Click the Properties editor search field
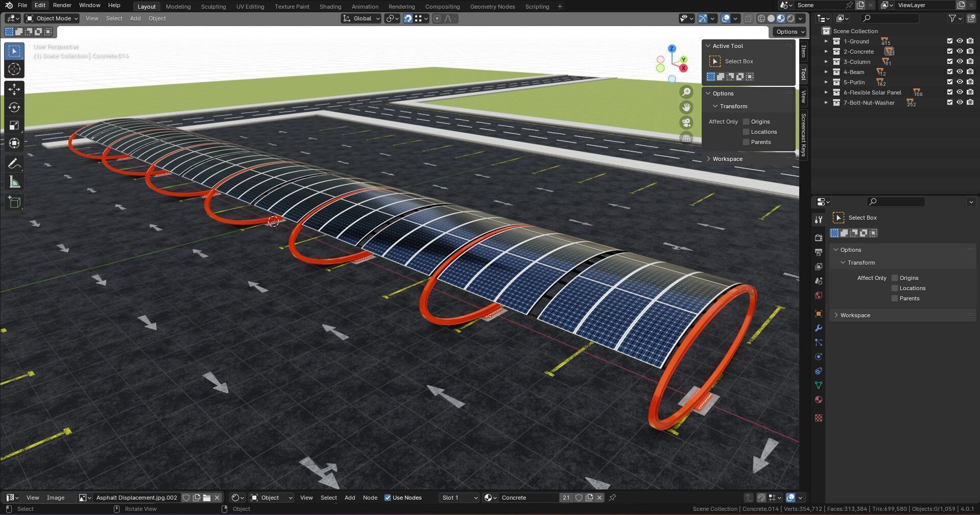 point(896,202)
